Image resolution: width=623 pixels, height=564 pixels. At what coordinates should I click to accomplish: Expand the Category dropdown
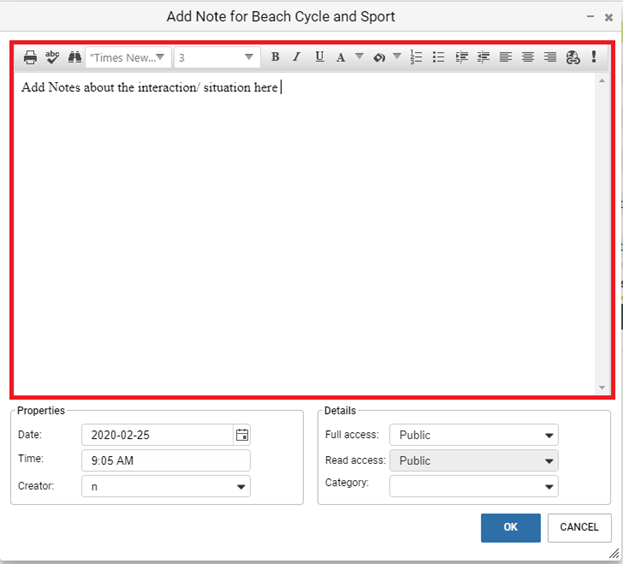click(x=474, y=486)
